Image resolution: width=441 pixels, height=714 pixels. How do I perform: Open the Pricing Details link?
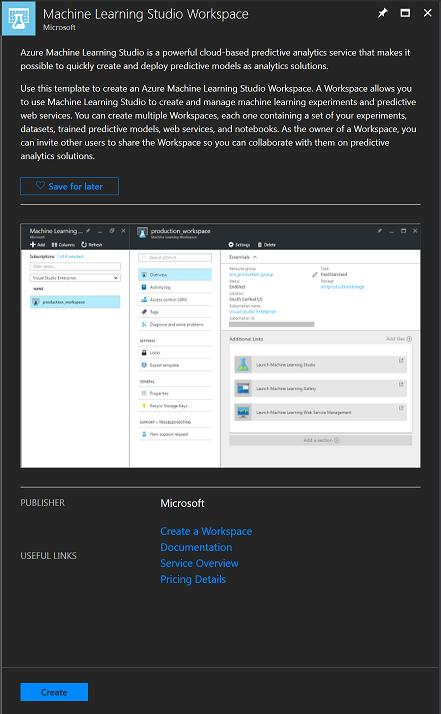pos(193,579)
